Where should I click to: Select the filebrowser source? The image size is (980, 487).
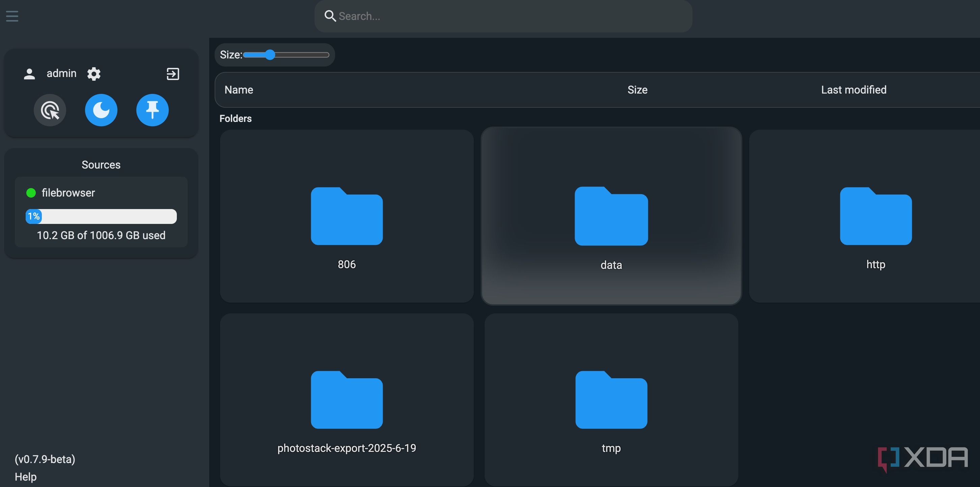68,193
